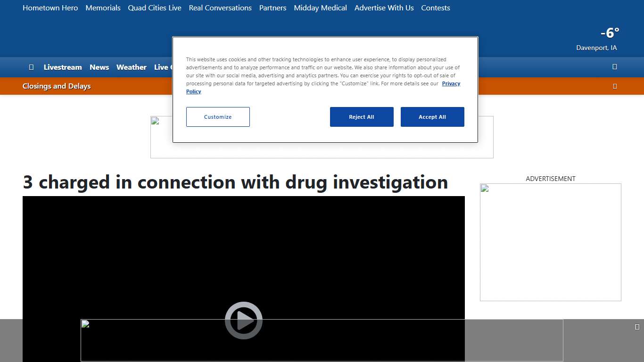This screenshot has width=644, height=362.
Task: Open Livestream in the navigation bar
Action: 63,67
